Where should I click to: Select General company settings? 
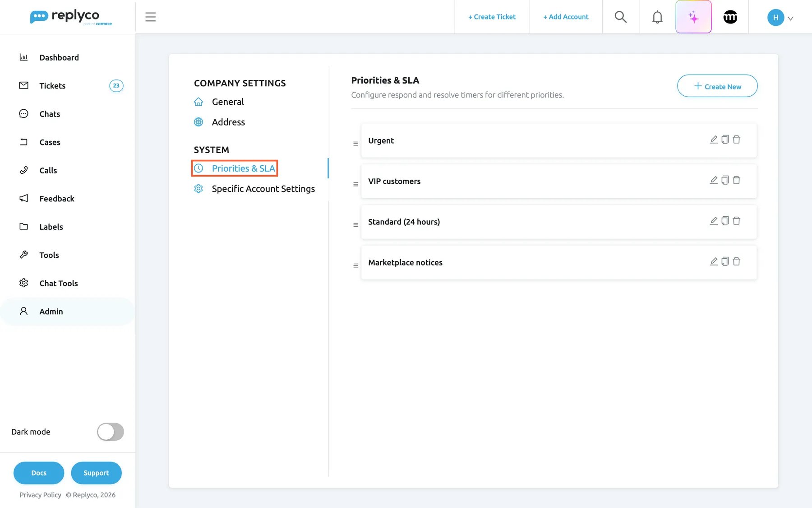pyautogui.click(x=219, y=102)
